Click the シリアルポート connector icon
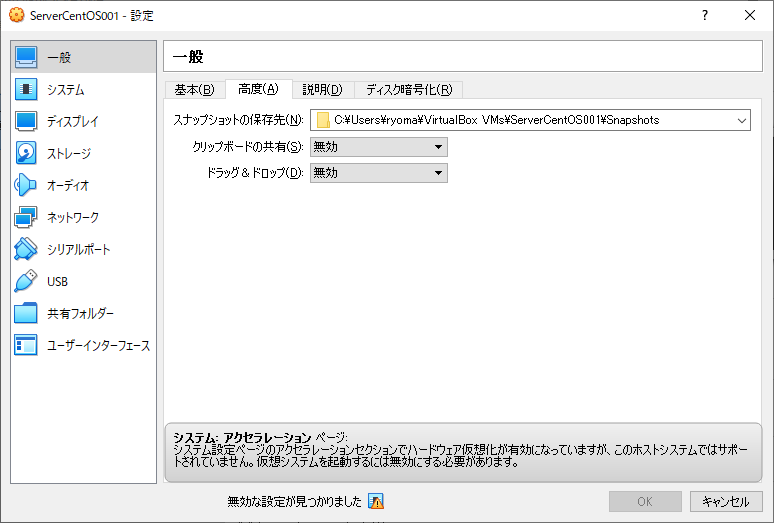 tap(26, 250)
